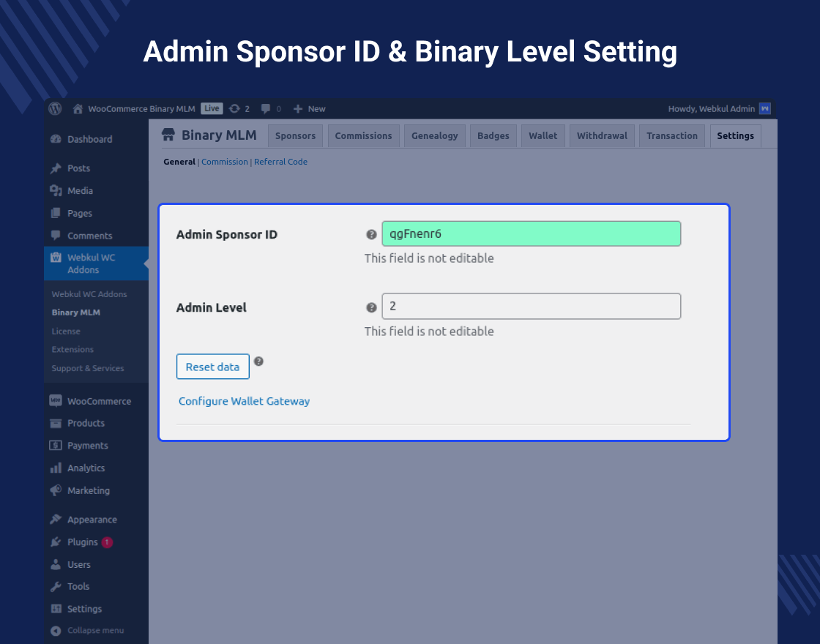820x644 pixels.
Task: Click the sidebar Settings sliders icon
Action: 56,609
